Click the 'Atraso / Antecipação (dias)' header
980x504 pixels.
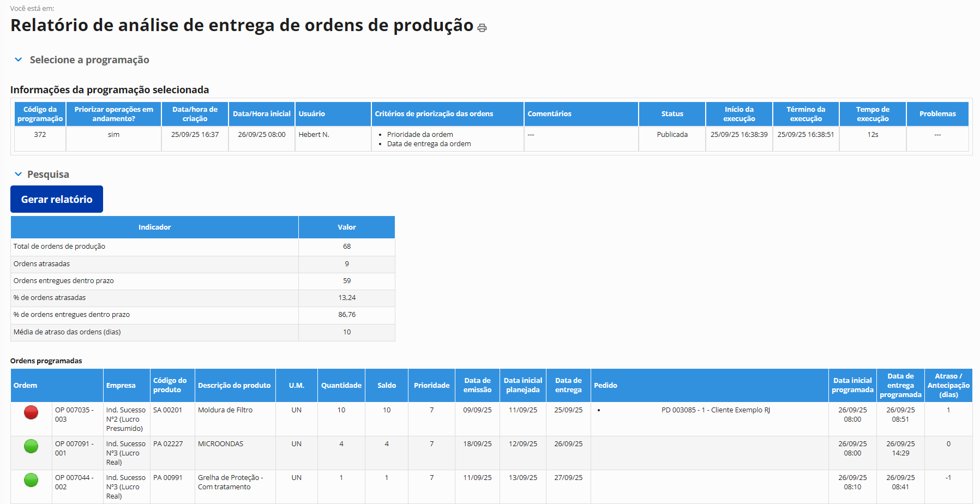pyautogui.click(x=948, y=386)
